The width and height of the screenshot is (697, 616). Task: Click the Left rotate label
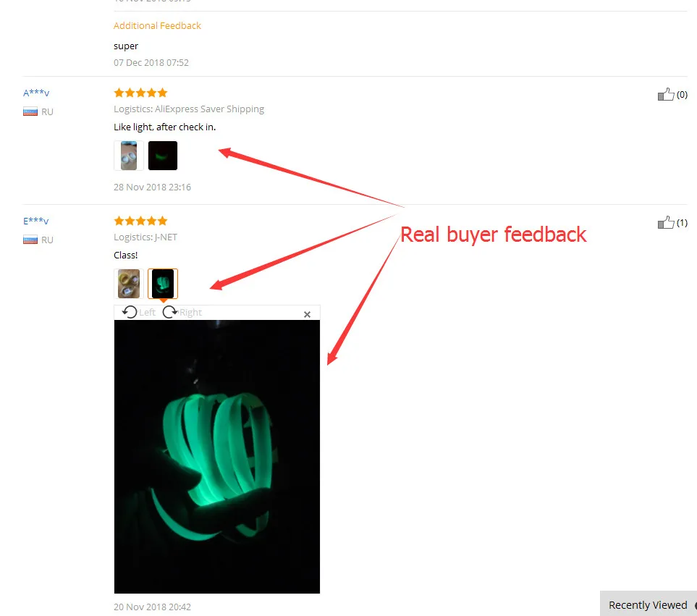point(147,313)
